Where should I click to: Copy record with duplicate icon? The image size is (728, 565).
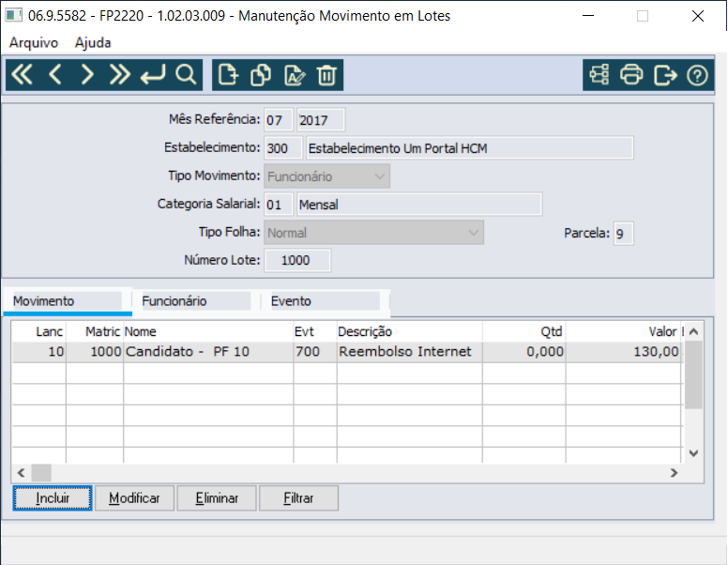coord(261,75)
